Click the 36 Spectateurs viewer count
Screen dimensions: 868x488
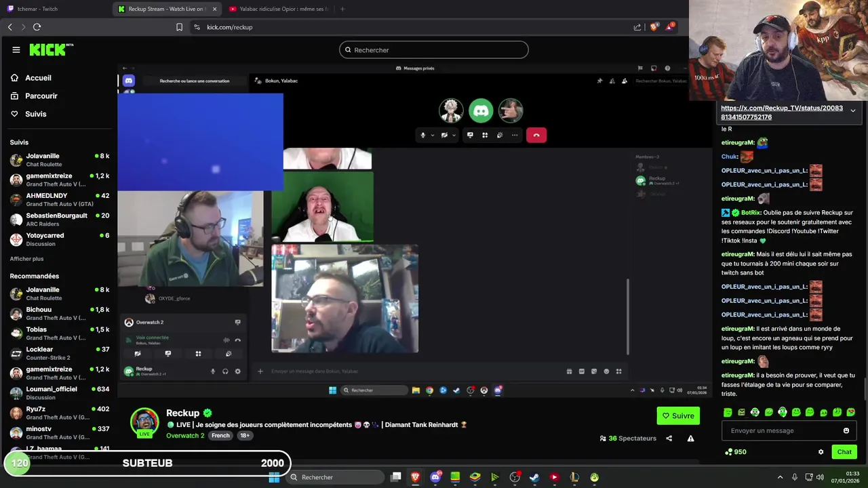pyautogui.click(x=628, y=439)
